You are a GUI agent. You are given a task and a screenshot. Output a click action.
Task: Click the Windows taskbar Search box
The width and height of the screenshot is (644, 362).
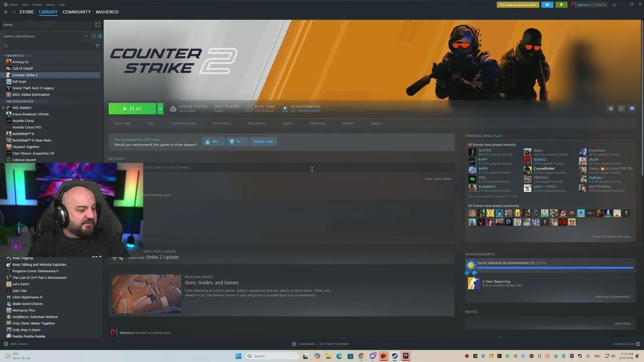pyautogui.click(x=271, y=356)
